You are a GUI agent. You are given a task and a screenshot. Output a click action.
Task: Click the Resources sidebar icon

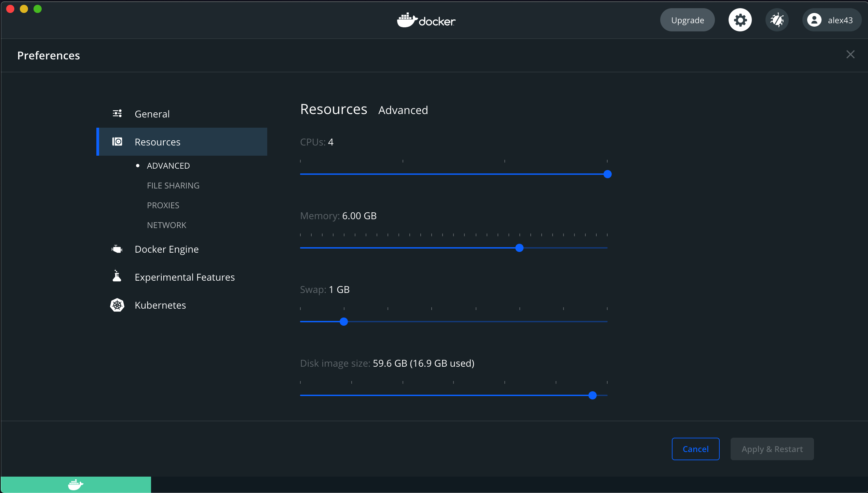(x=117, y=141)
